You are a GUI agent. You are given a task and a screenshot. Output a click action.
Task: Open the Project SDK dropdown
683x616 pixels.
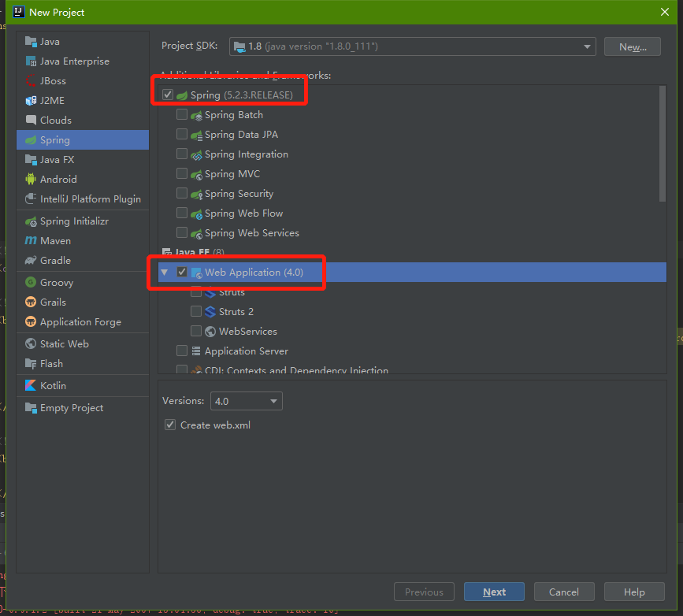pos(413,46)
